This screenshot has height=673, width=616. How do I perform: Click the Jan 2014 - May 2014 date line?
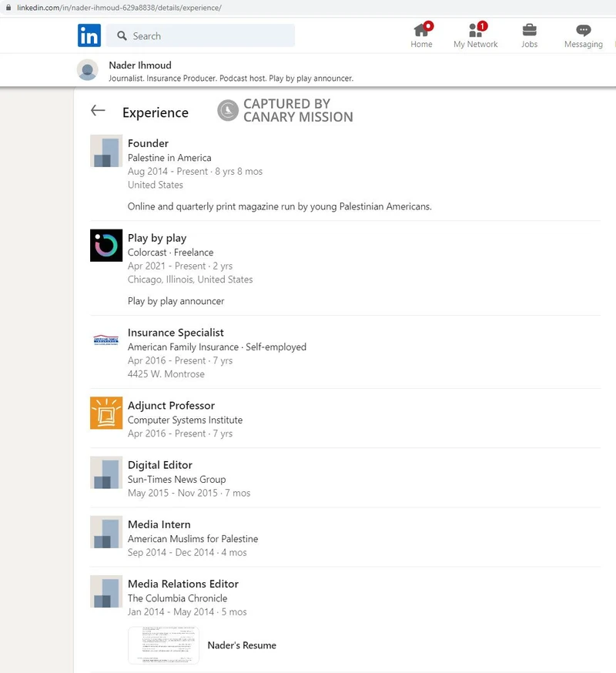[187, 611]
